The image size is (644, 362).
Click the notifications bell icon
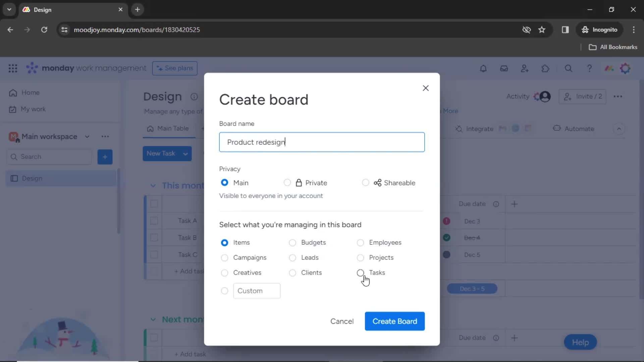483,68
